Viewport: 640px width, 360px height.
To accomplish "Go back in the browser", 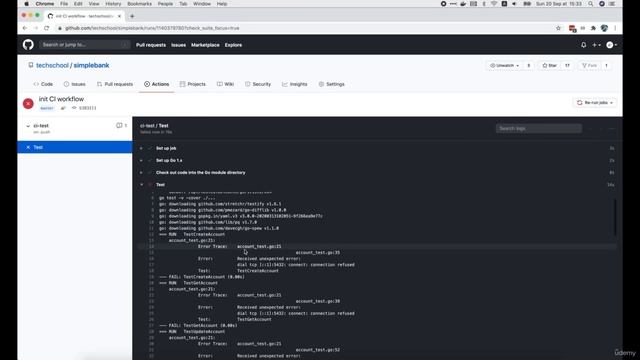I will point(25,28).
